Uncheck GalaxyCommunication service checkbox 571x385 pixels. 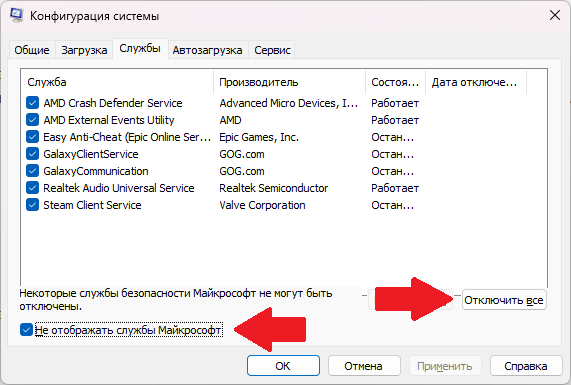pyautogui.click(x=32, y=171)
